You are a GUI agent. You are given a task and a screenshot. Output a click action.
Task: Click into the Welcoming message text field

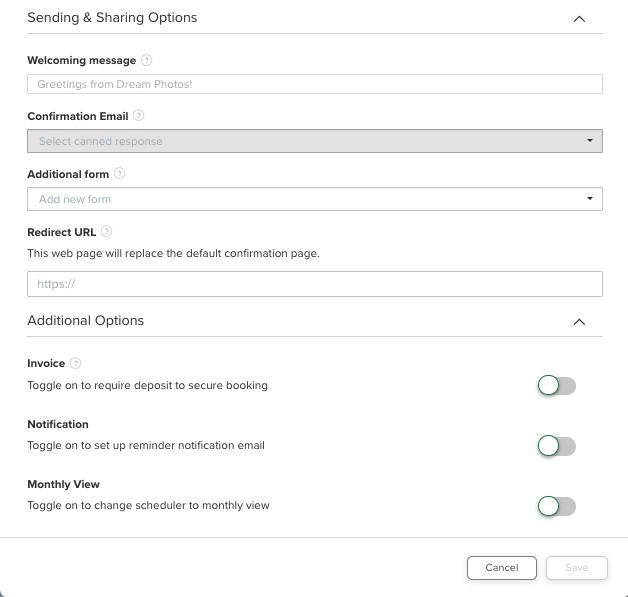(x=314, y=85)
